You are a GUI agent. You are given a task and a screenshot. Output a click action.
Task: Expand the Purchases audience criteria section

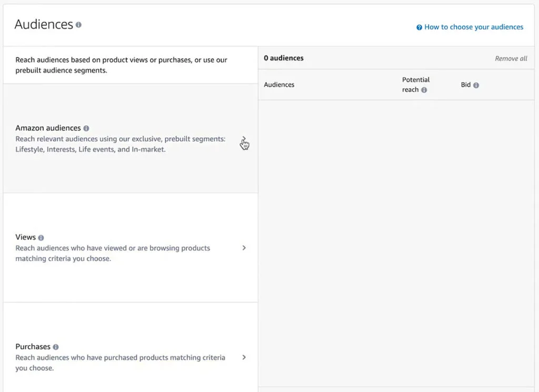click(244, 357)
